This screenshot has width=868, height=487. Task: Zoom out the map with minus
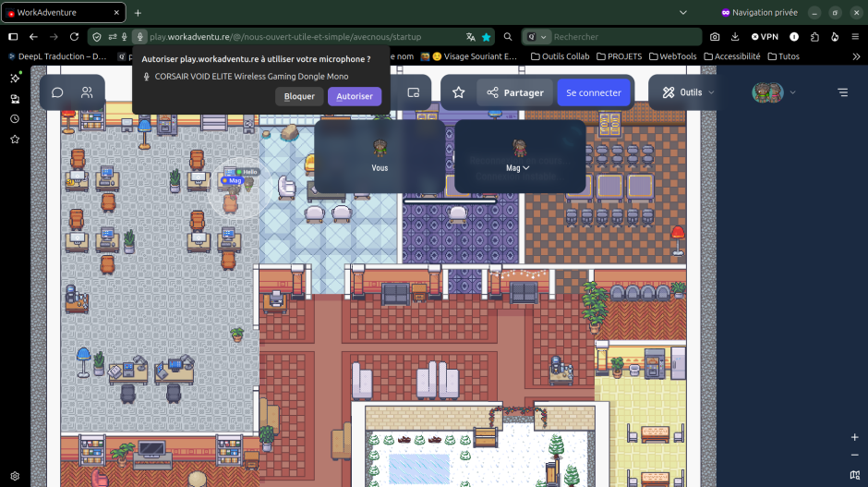(855, 455)
